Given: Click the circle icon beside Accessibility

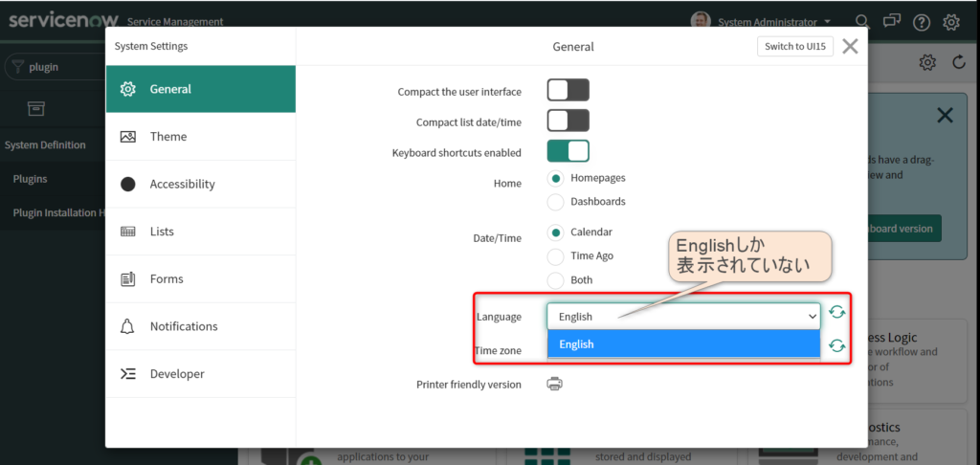Looking at the screenshot, I should 127,184.
